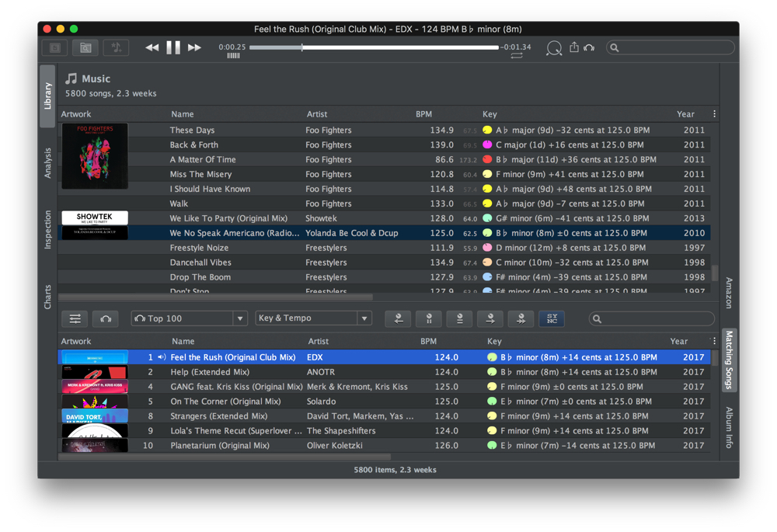The width and height of the screenshot is (777, 532).
Task: Select 'Freestyle Noize' song row
Action: (384, 248)
